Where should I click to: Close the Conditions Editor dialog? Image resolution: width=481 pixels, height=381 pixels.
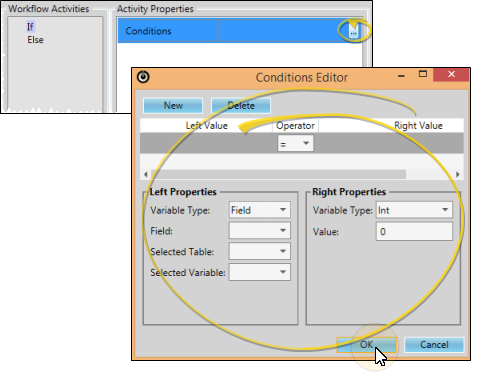pos(451,74)
